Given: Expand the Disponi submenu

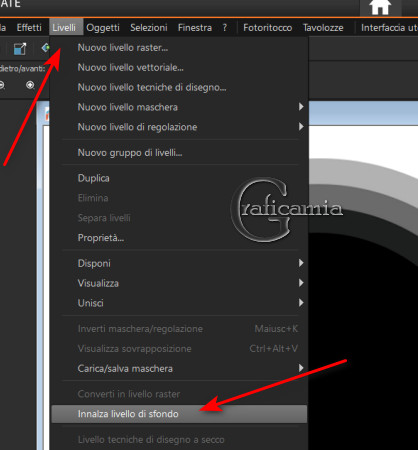Looking at the screenshot, I should pyautogui.click(x=179, y=263).
